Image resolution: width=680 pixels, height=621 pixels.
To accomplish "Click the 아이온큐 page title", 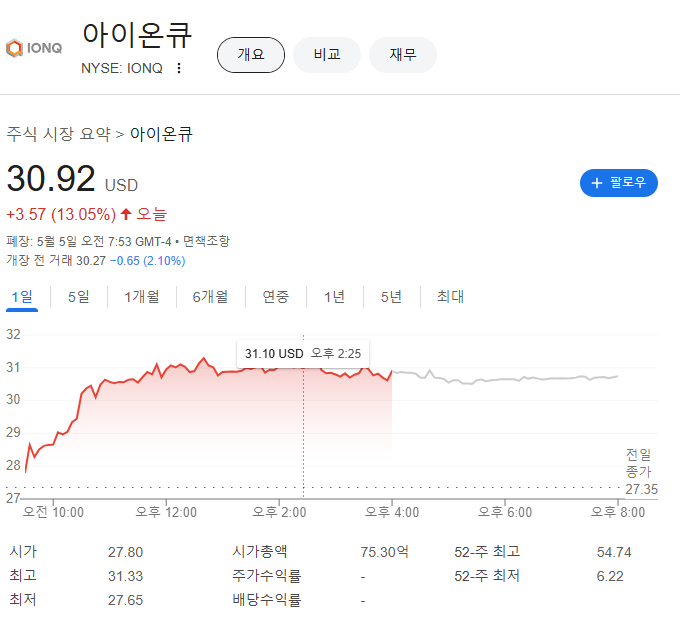I will (137, 35).
